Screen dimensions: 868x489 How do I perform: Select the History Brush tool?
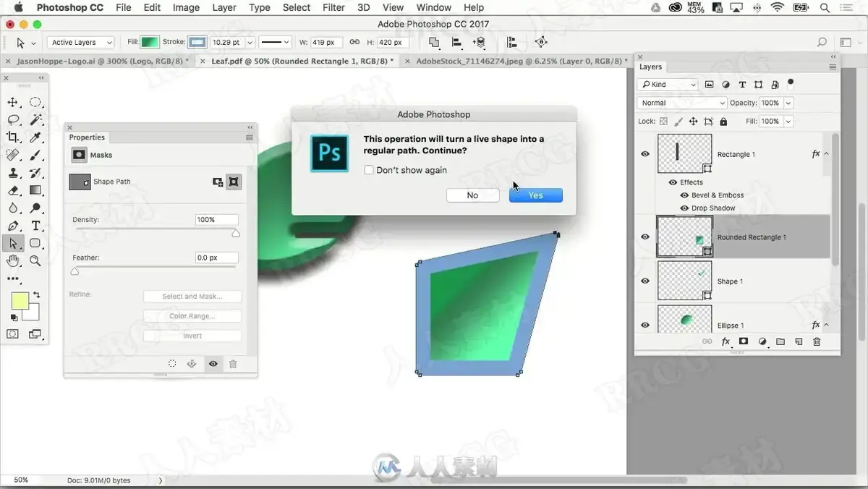(35, 173)
